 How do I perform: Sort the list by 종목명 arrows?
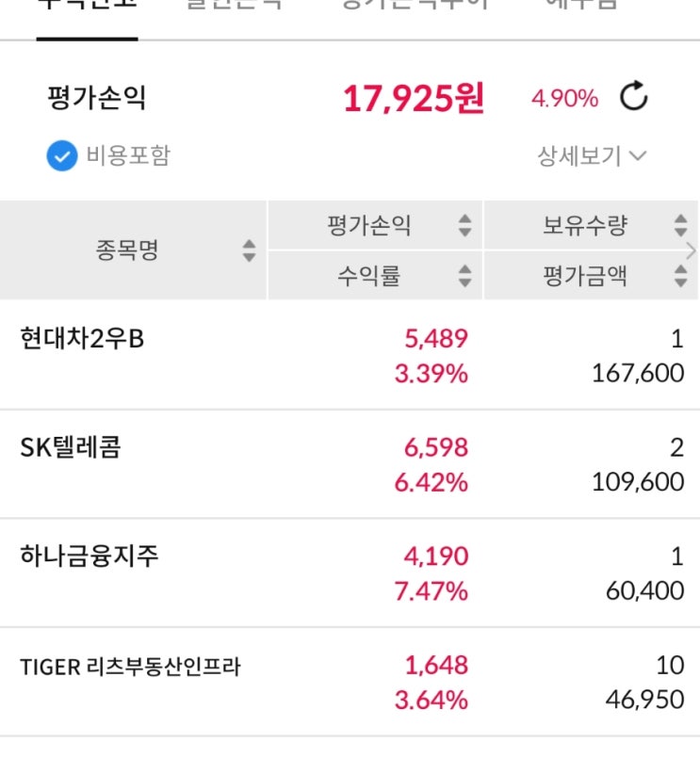tap(249, 250)
